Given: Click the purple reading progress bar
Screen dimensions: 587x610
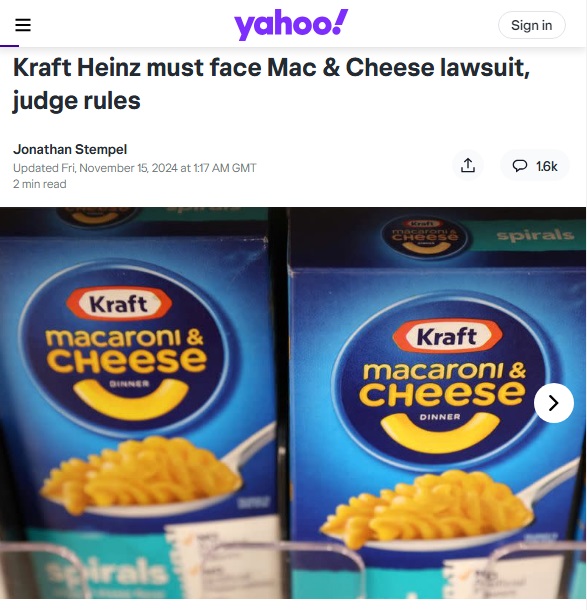Looking at the screenshot, I should pos(9,46).
